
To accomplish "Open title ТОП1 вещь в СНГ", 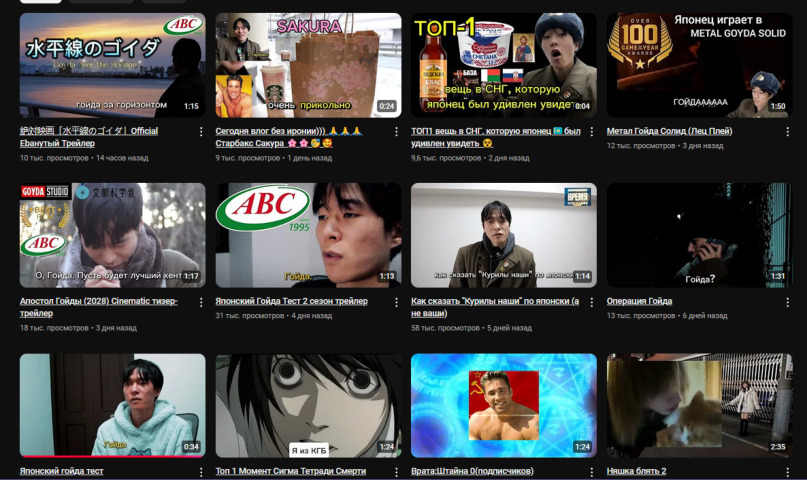I will [x=496, y=137].
